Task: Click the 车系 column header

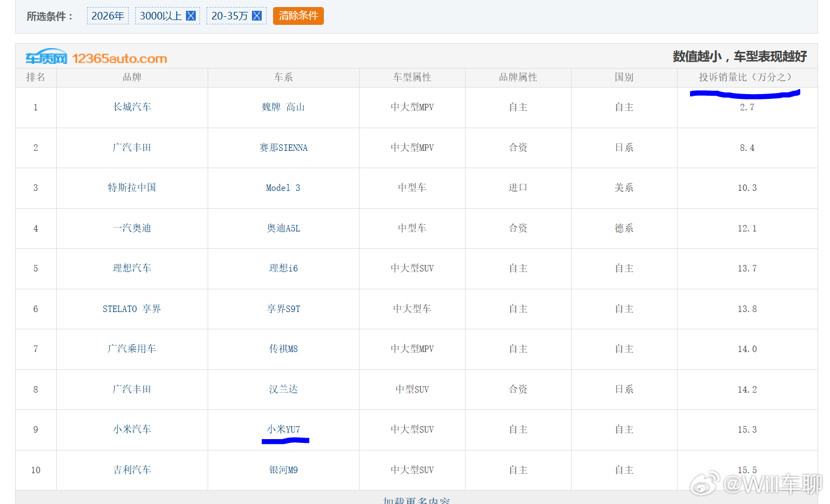Action: pos(283,77)
